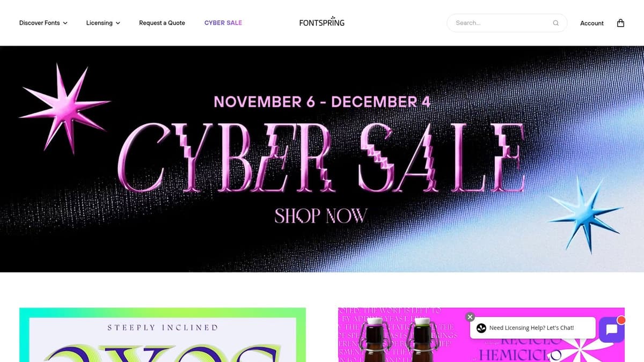Click the search magnifier icon
The image size is (644, 362).
coord(555,23)
